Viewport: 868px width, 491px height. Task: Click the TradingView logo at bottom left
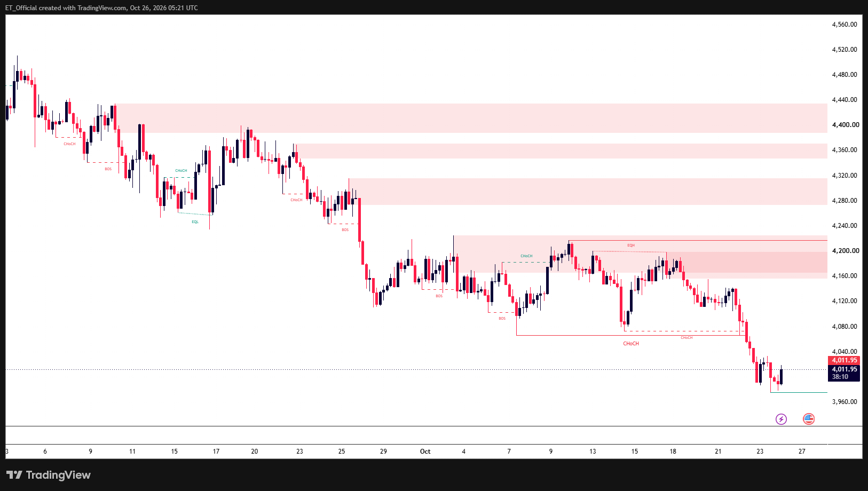pyautogui.click(x=48, y=475)
